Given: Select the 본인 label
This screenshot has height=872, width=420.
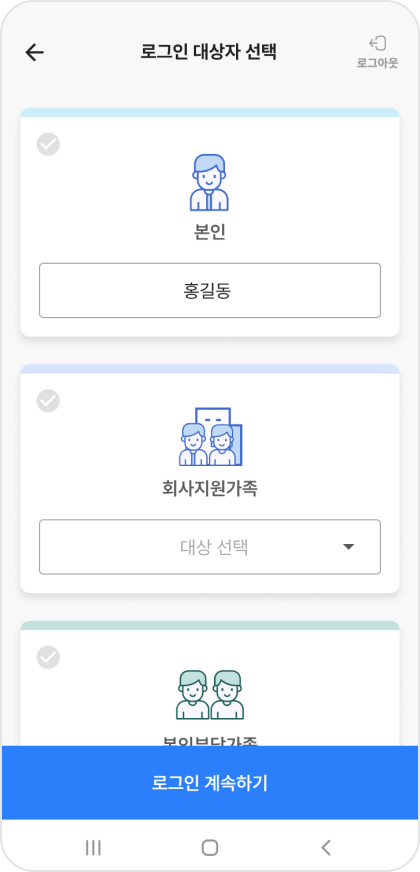Looking at the screenshot, I should pyautogui.click(x=210, y=232).
